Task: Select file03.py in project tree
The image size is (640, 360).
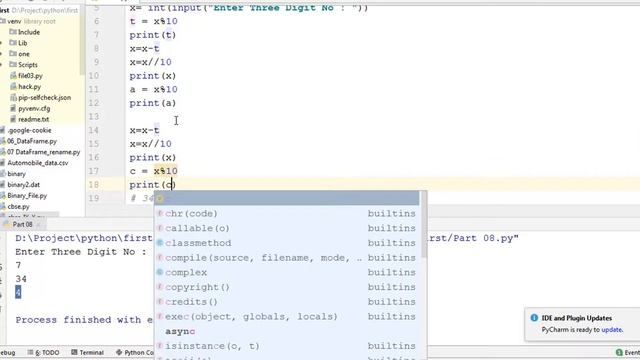Action: [30, 76]
